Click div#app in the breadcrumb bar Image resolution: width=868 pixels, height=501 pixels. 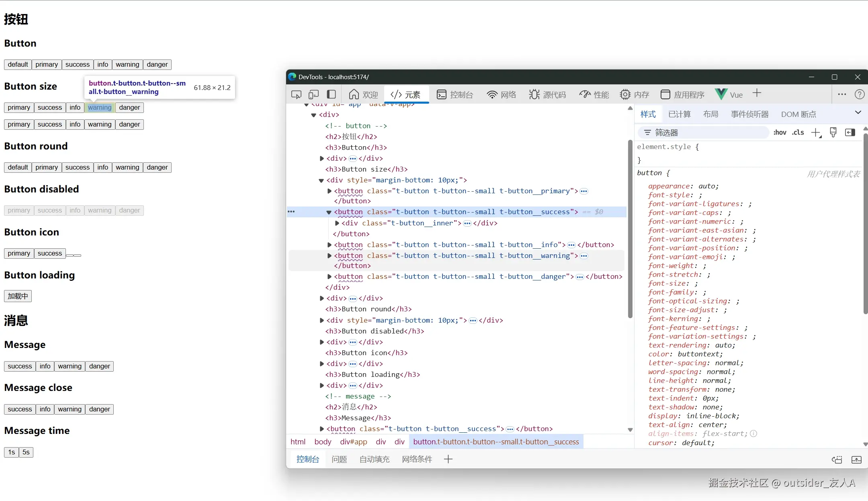[x=353, y=442]
